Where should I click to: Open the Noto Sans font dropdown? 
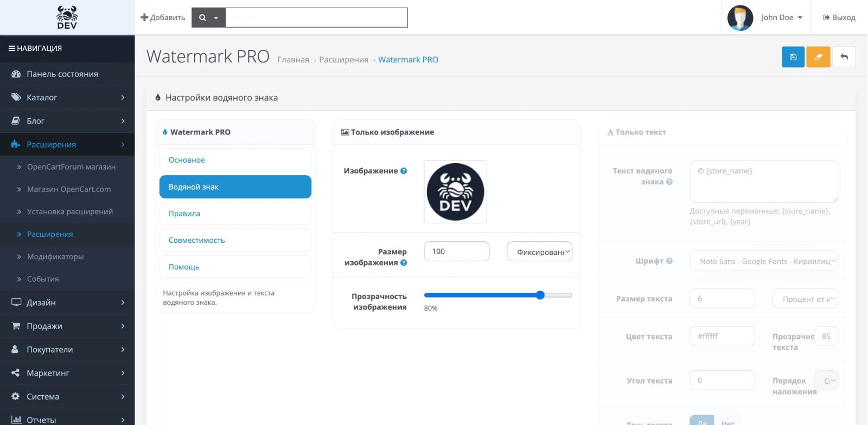[764, 261]
